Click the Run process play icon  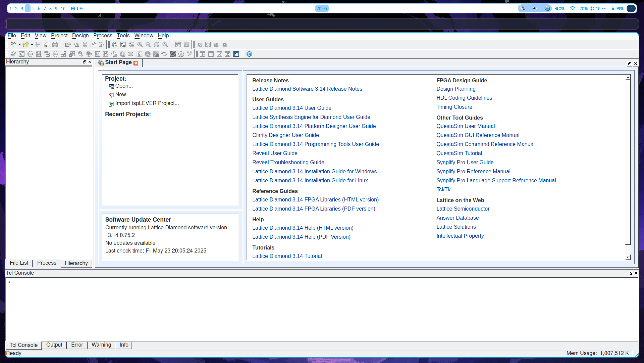200,45
